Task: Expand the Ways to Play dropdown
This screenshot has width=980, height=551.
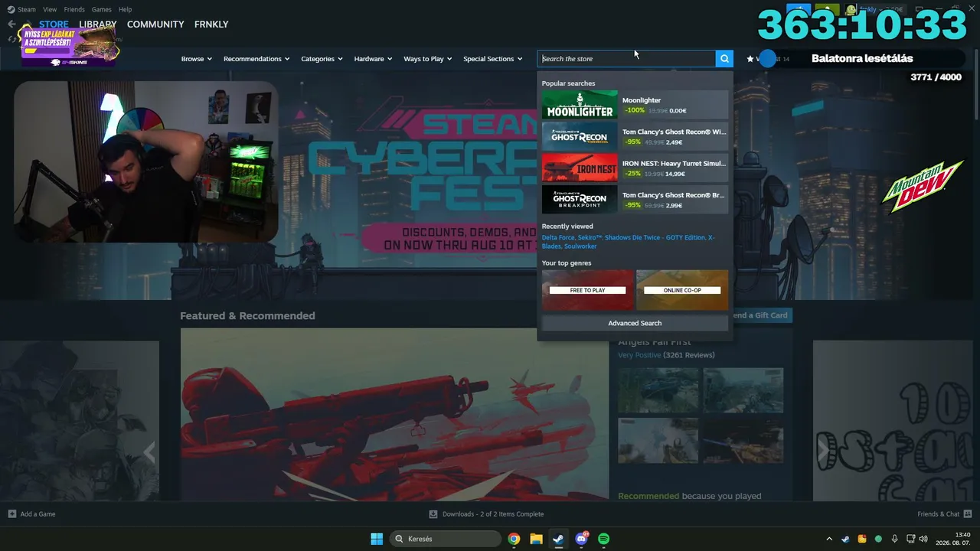Action: tap(428, 59)
